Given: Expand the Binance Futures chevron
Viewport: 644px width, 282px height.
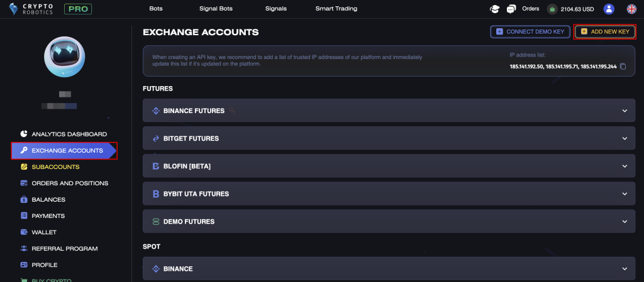Looking at the screenshot, I should (625, 111).
